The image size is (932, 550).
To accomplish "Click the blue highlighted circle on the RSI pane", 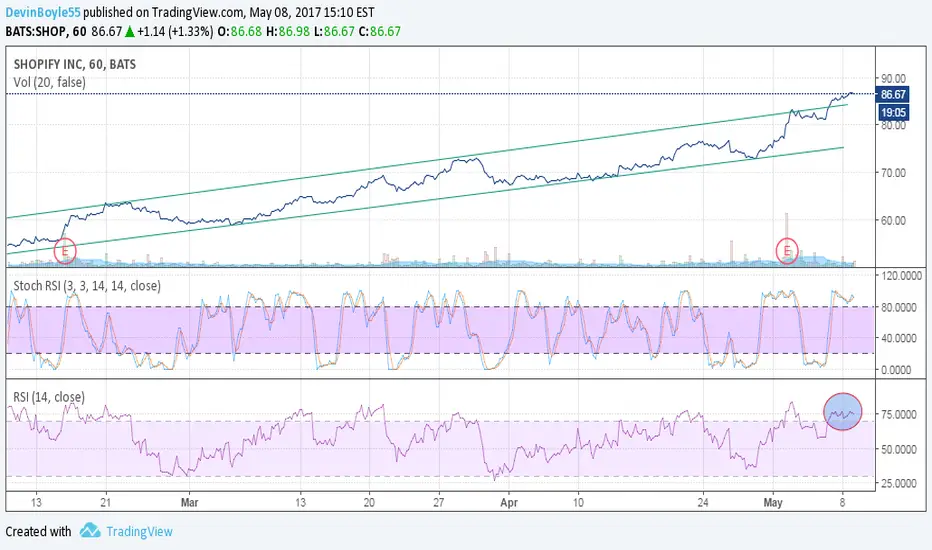I will pos(842,411).
